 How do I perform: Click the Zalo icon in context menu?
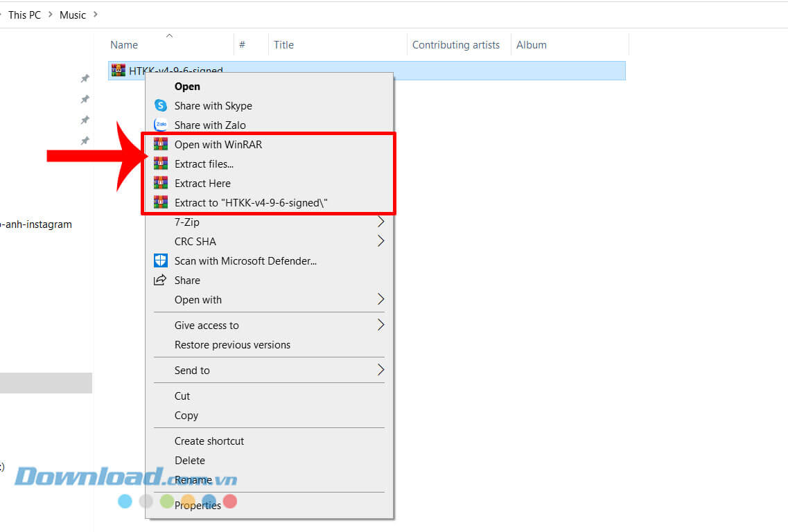tap(161, 125)
